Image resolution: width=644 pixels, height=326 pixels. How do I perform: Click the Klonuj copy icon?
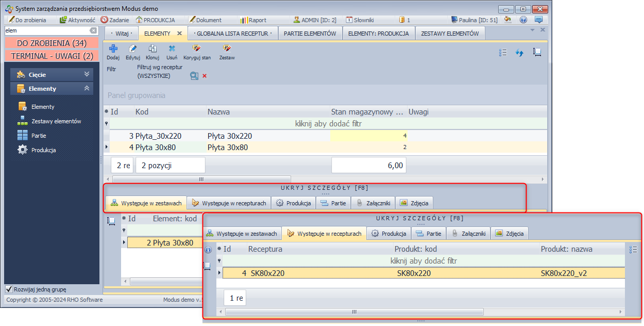[x=152, y=48]
